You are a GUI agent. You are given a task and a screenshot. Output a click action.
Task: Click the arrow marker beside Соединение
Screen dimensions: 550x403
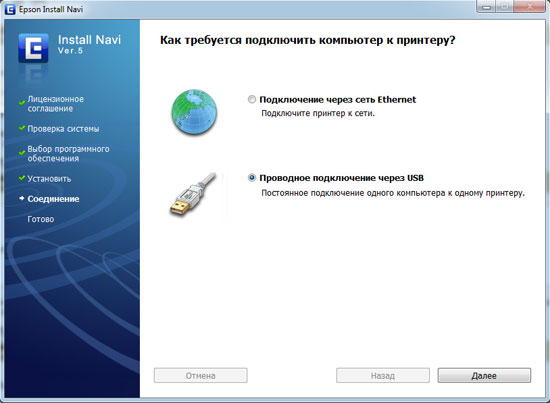[x=22, y=198]
